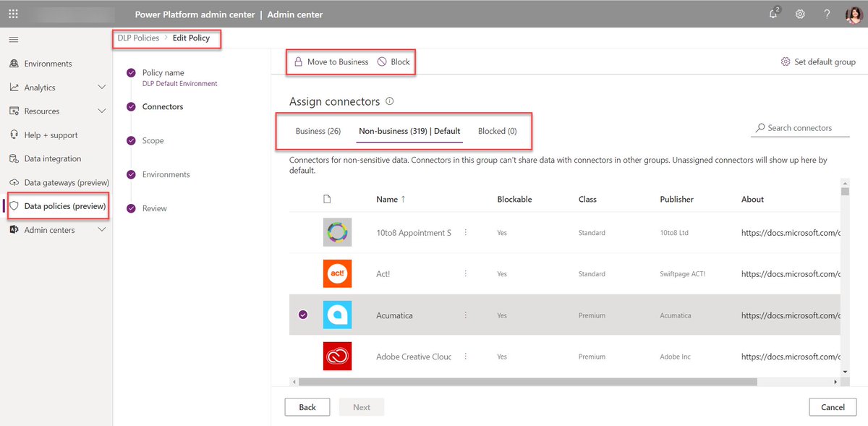Viewport: 868px width, 426px height.
Task: Expand the Resources chevron
Action: coord(102,111)
